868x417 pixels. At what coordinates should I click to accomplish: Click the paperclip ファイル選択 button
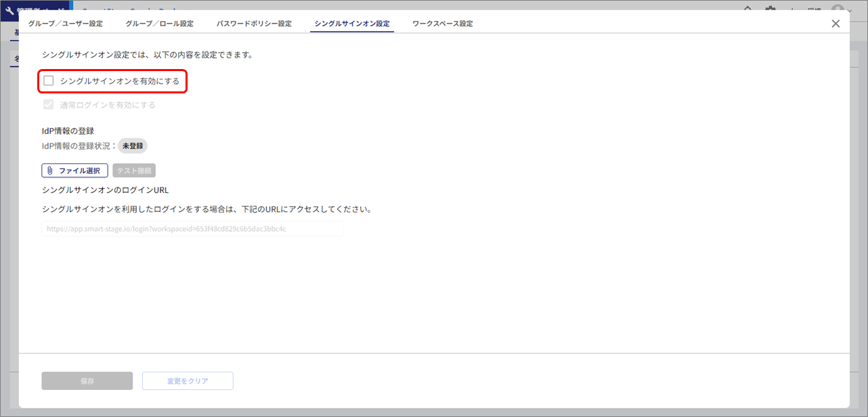[74, 171]
